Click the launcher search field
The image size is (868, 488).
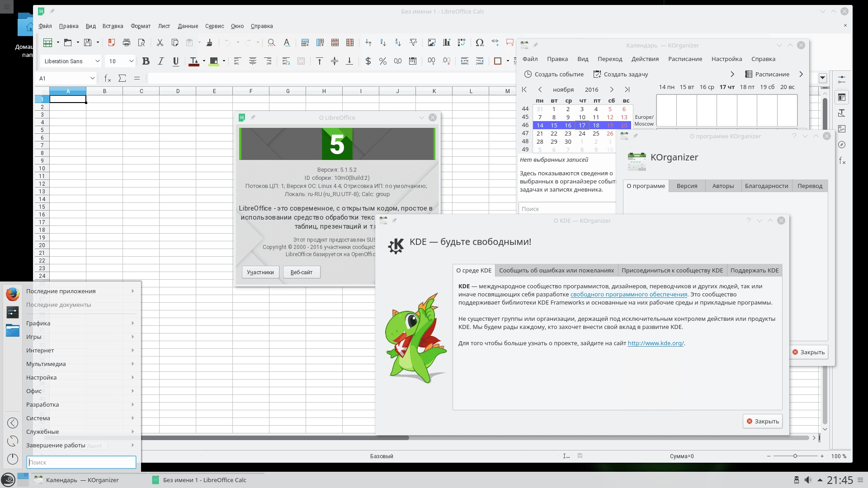[x=81, y=462]
